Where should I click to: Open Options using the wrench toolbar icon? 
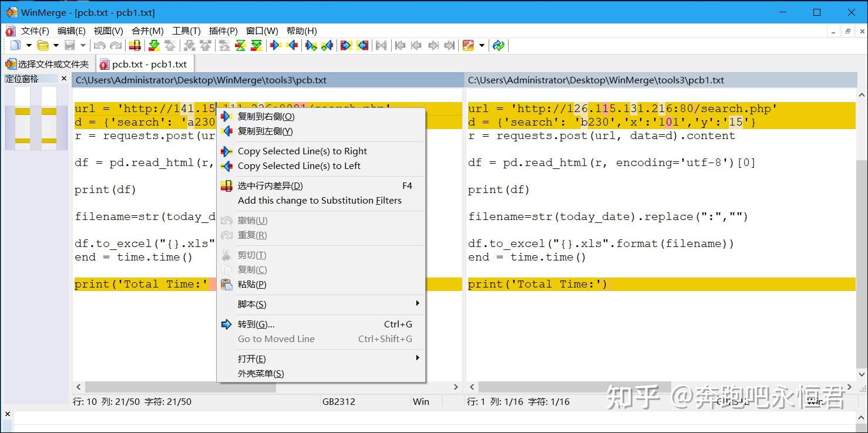(x=468, y=45)
